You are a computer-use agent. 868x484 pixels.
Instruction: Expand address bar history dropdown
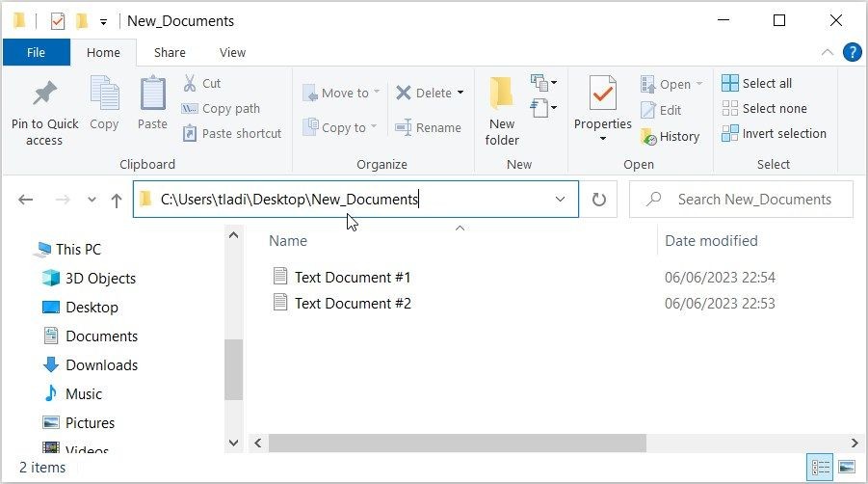[560, 200]
